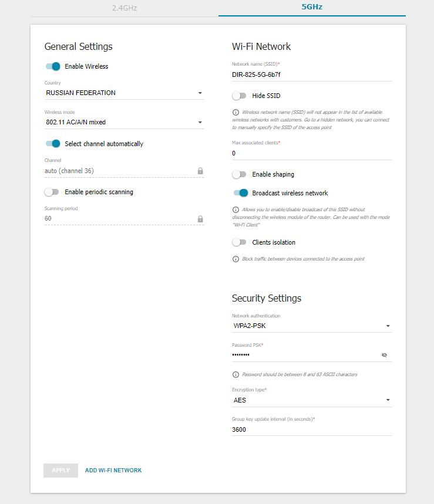Click the Network name (SSID) input field
Screen dimensions: 434x504
click(x=312, y=75)
